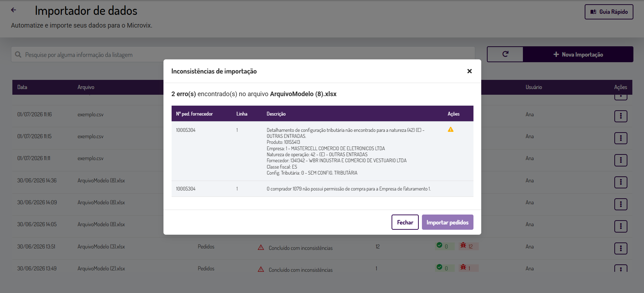
Task: Start a Nova Importação
Action: [578, 54]
